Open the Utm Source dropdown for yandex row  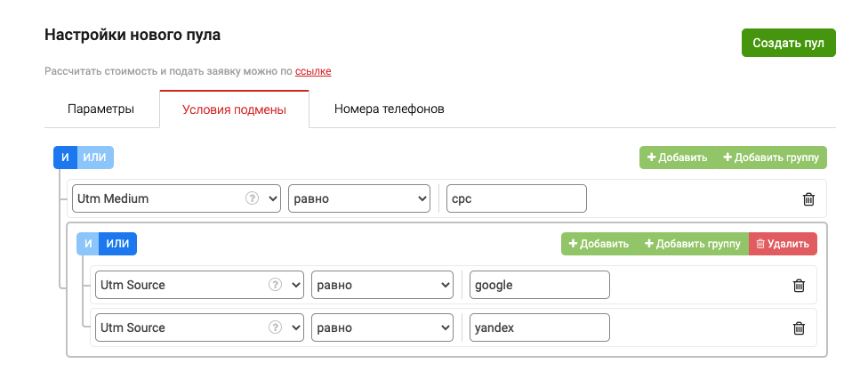point(199,327)
